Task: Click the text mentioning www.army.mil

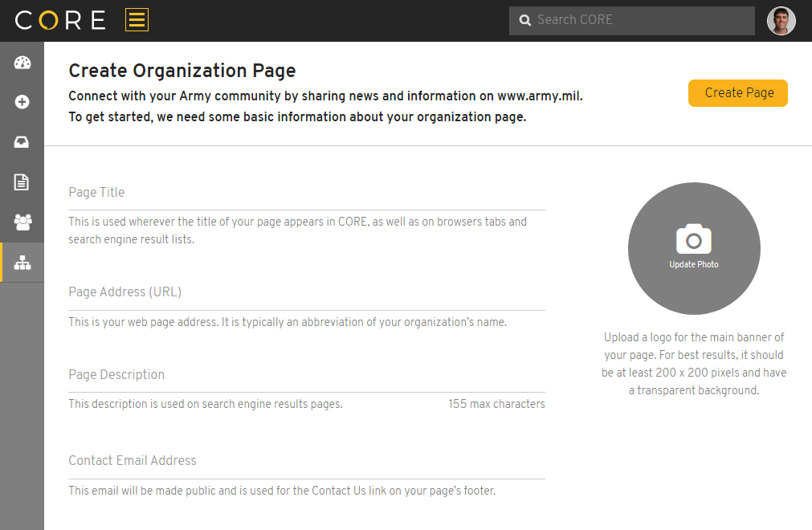Action: pyautogui.click(x=326, y=96)
